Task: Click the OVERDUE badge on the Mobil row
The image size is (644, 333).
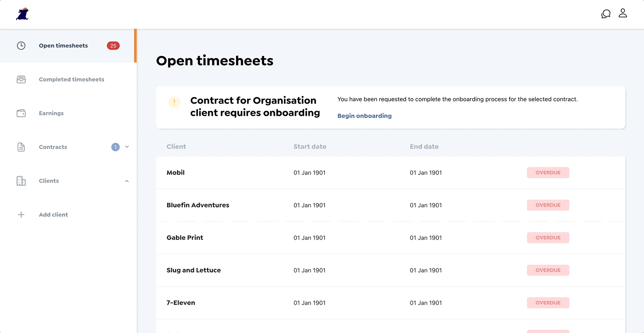Action: [x=548, y=172]
